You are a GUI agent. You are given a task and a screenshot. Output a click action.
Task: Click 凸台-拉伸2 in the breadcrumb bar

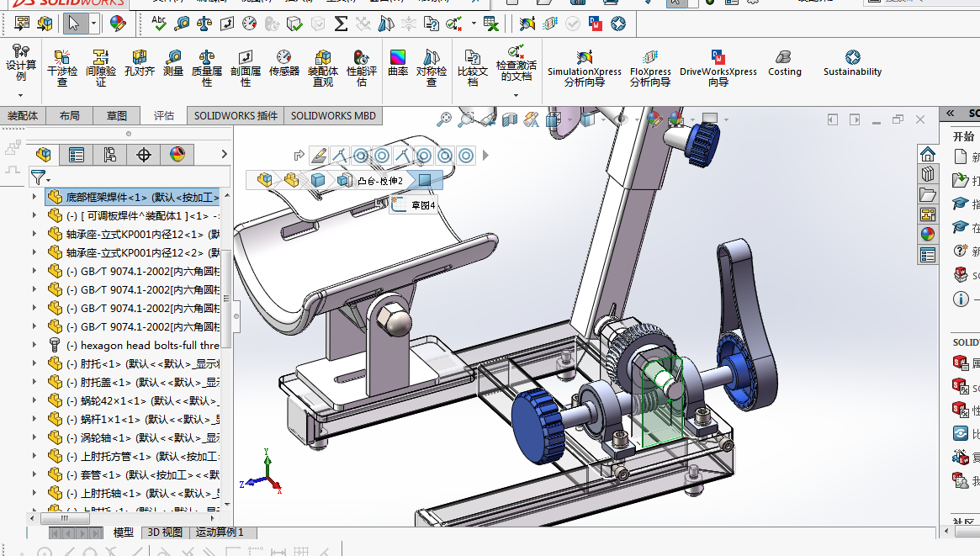coord(379,180)
